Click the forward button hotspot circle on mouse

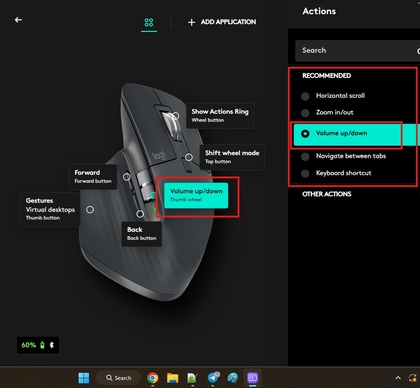[127, 177]
